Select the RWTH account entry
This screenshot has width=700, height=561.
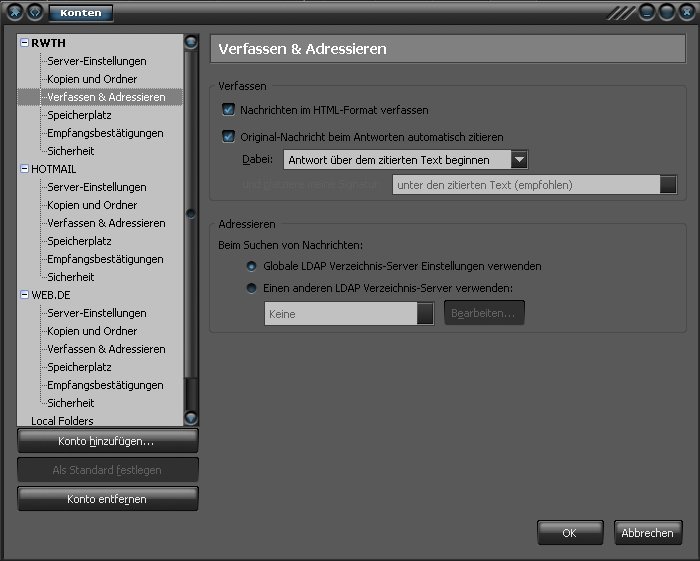[x=48, y=43]
